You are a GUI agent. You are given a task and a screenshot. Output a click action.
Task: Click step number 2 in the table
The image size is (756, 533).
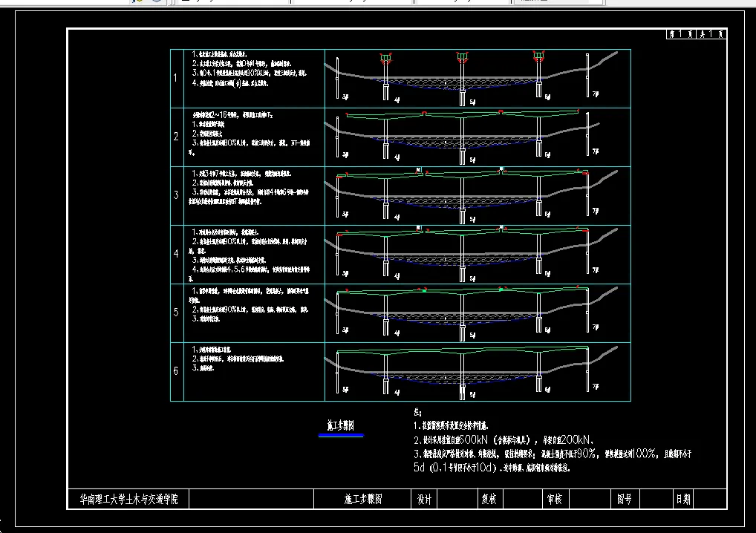point(176,137)
